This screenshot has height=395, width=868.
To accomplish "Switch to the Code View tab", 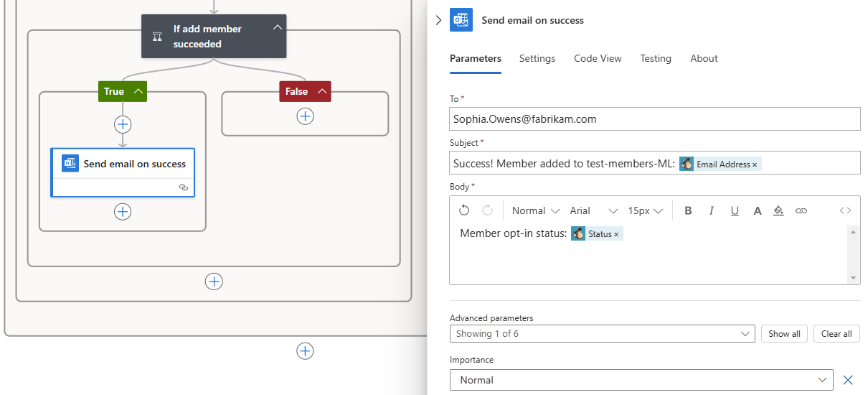I will [598, 59].
